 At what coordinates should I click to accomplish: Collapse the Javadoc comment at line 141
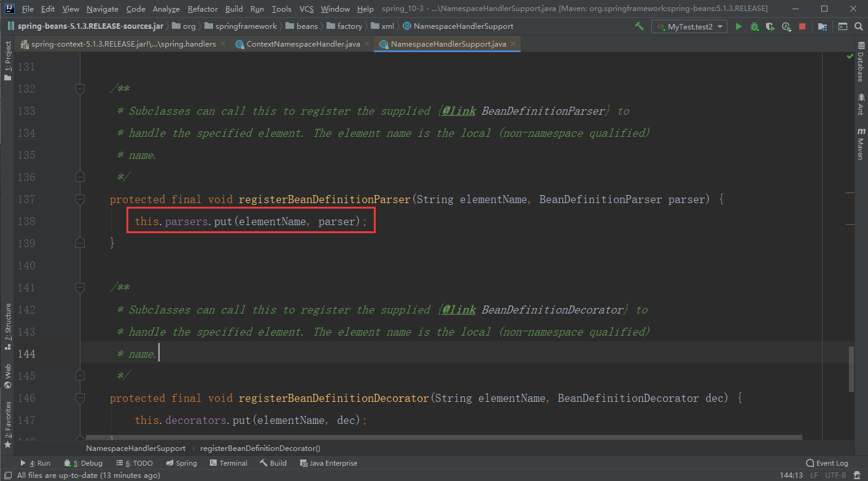tap(80, 288)
